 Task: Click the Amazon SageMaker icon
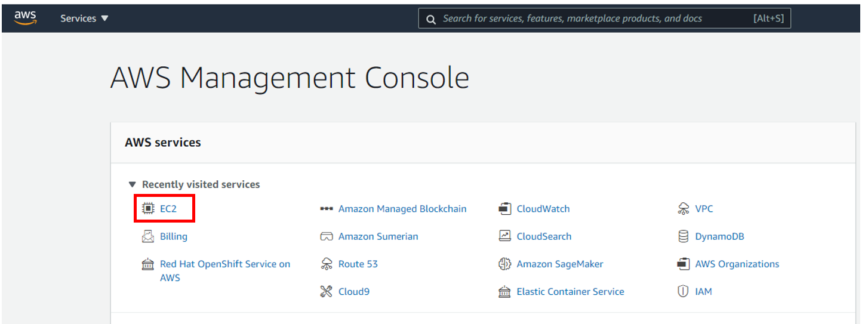click(x=505, y=264)
